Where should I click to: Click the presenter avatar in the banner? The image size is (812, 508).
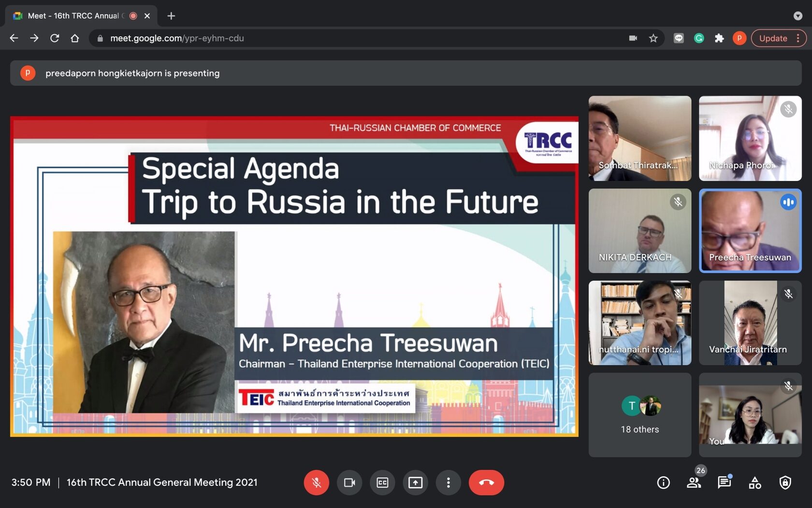click(28, 73)
